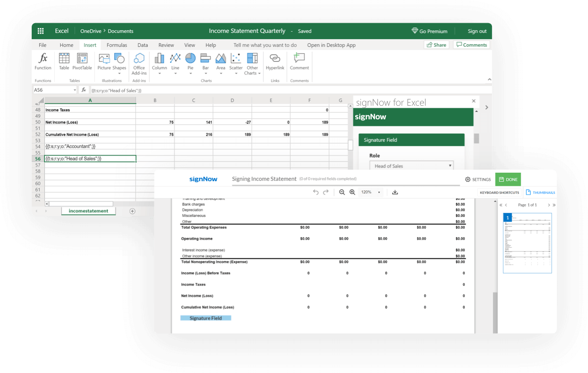Select the incomestatement sheet tab
Viewport: 588px width, 373px height.
click(x=89, y=211)
